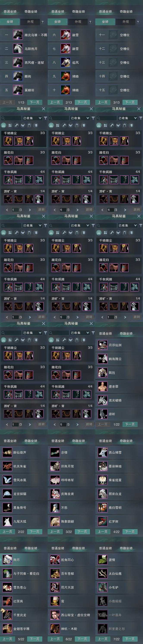The image size is (143, 644).
Task: Open 已收集 dropdown in highlighted 千骑踏尘 panel
Action: click(32, 118)
